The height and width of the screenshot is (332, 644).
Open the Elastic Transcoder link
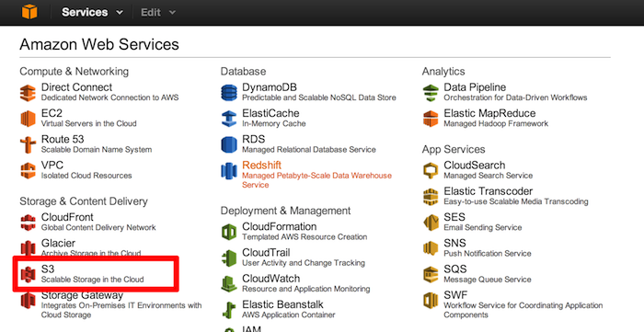point(488,191)
